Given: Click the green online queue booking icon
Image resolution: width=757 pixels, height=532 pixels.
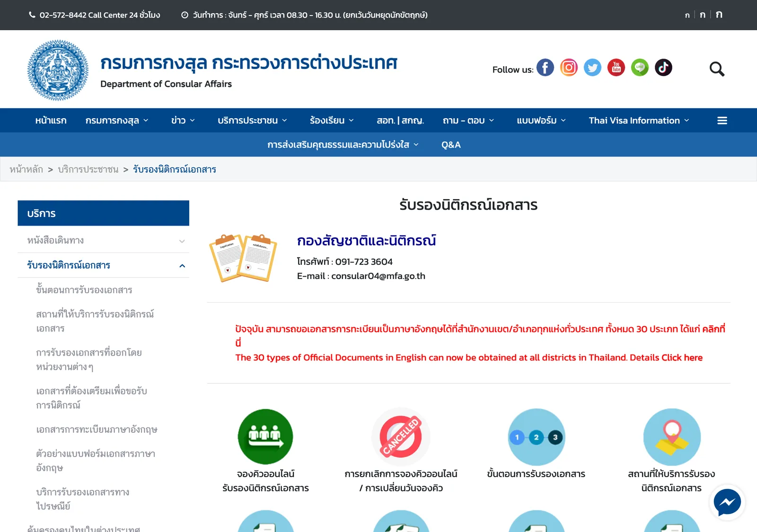Looking at the screenshot, I should 265,436.
